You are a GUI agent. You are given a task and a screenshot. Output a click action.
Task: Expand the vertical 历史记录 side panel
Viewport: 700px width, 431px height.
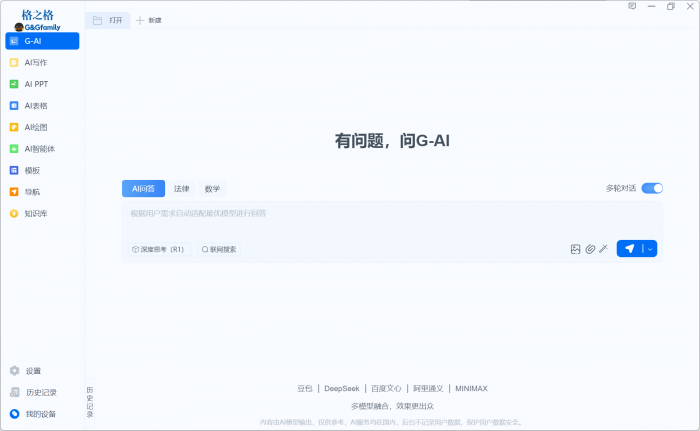[89, 400]
